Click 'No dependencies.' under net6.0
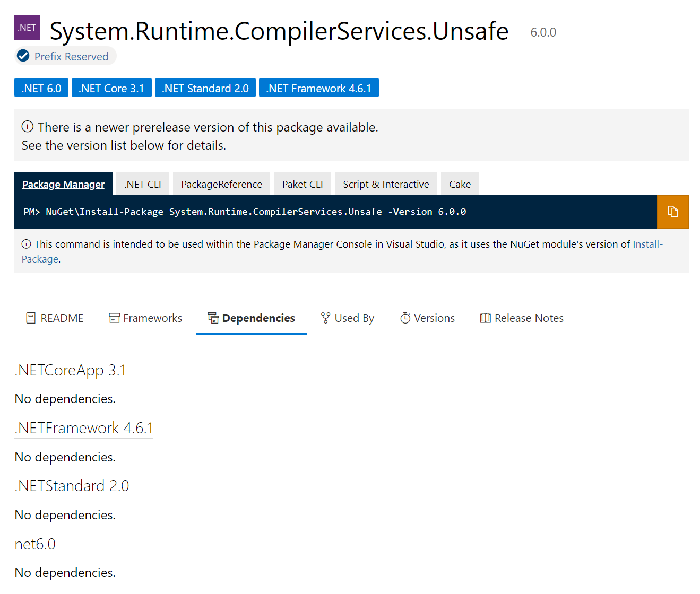 point(65,573)
